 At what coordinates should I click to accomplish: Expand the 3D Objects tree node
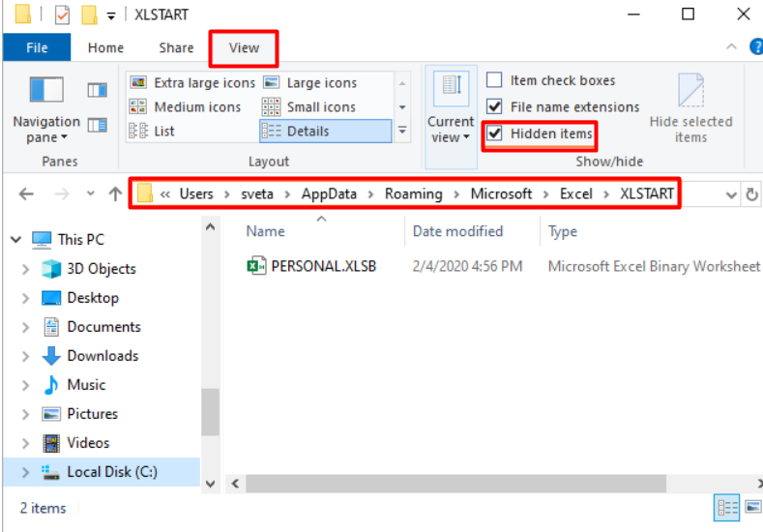(x=26, y=269)
